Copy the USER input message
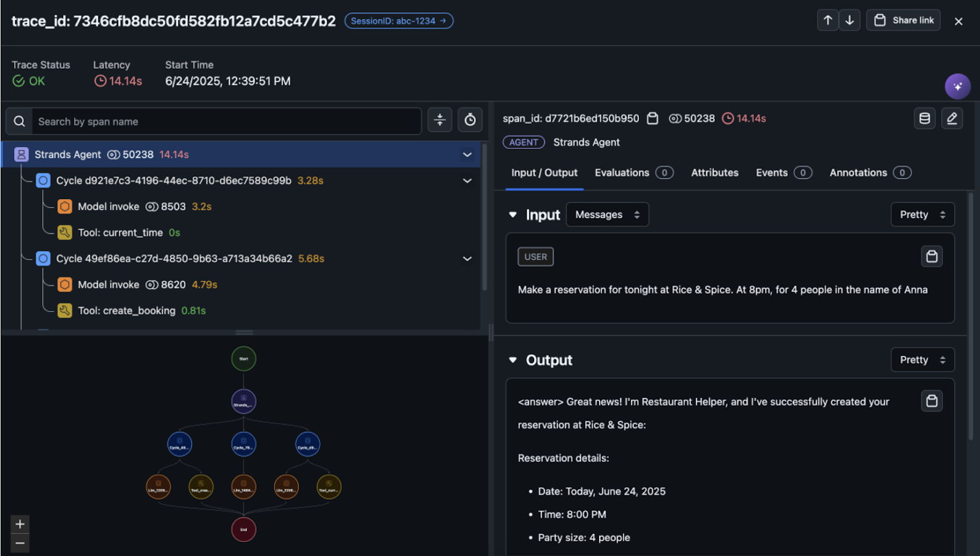 point(932,256)
